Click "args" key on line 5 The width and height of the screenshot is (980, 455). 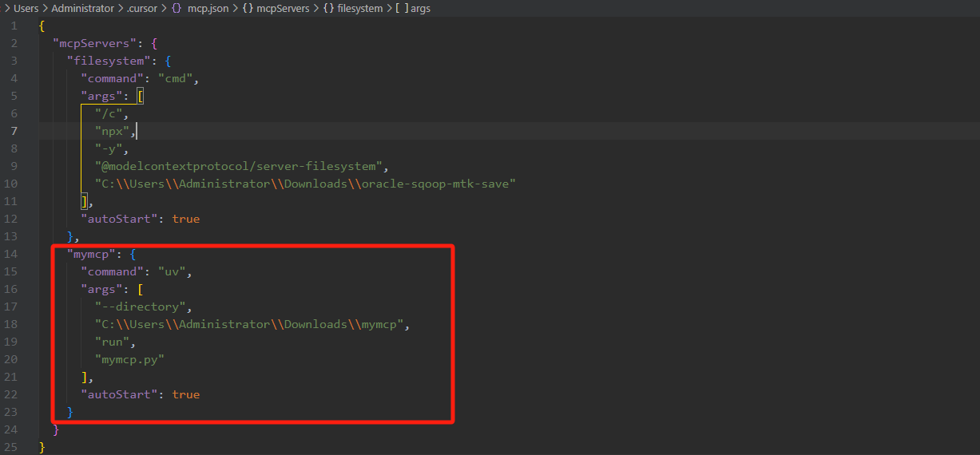[101, 96]
